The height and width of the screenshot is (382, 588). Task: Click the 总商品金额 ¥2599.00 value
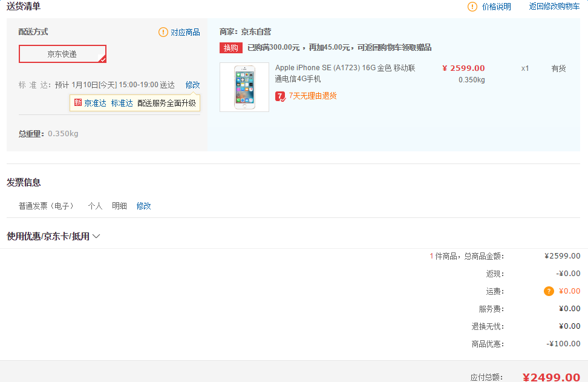[x=563, y=256]
